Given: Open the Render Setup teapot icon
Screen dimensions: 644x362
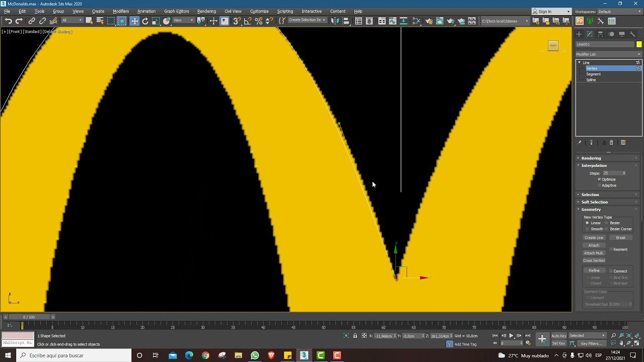Looking at the screenshot, I should [x=429, y=21].
